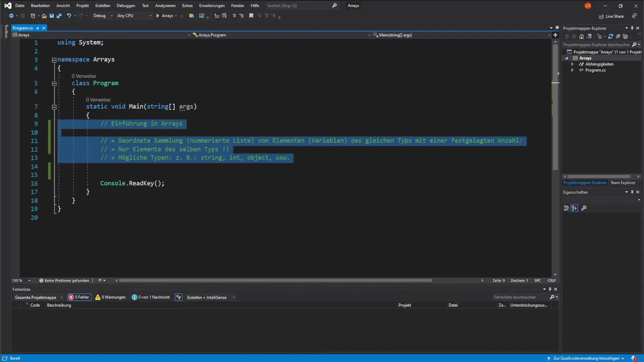
Task: Click the Sync with active document icon
Action: click(610, 37)
